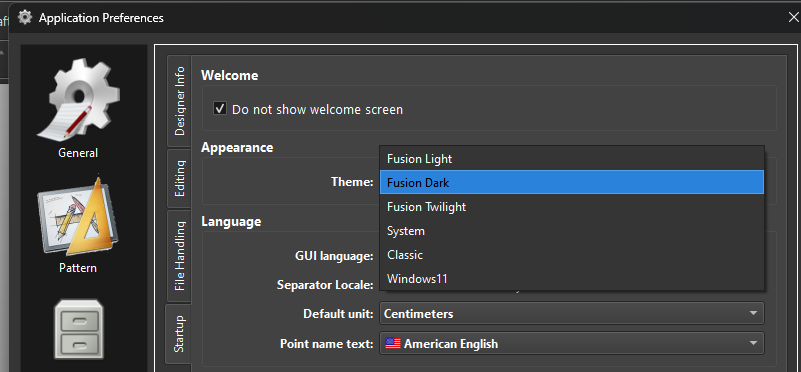Switch to the Editing tab
801x372 pixels.
[179, 178]
